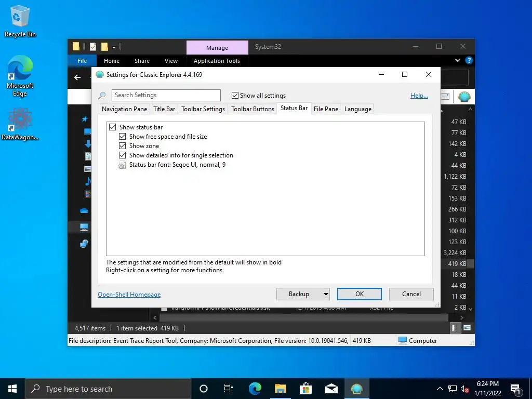Select the Desktop icon in navigation pane

tap(87, 131)
